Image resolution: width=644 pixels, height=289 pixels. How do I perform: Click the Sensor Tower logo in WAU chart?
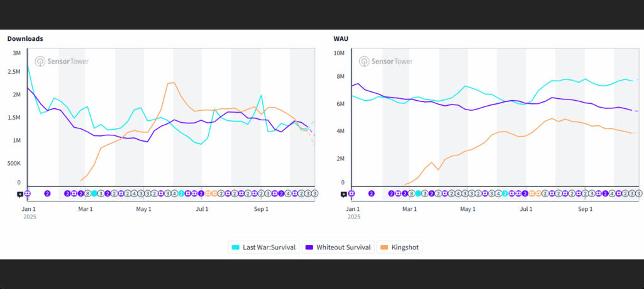tap(386, 62)
